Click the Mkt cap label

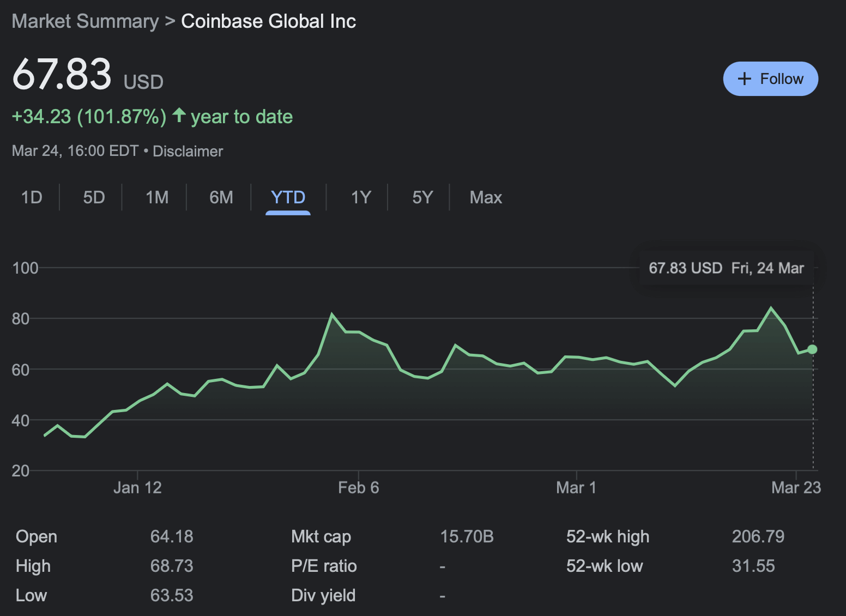coord(321,536)
